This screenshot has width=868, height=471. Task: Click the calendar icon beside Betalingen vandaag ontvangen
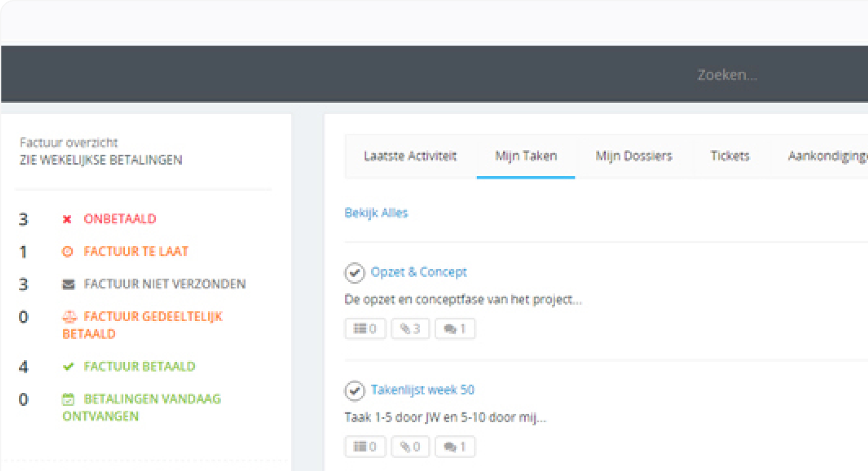pyautogui.click(x=68, y=399)
